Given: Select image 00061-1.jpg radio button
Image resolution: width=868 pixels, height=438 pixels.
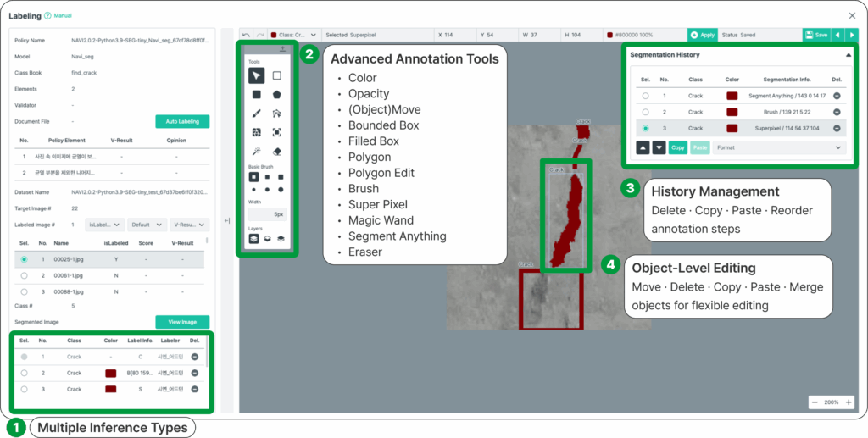Looking at the screenshot, I should [24, 274].
